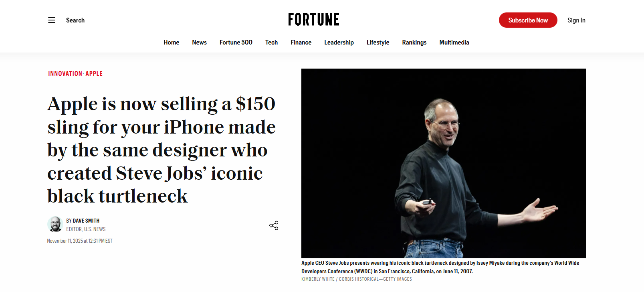The image size is (644, 292).
Task: Open the Leadership section
Action: point(339,42)
